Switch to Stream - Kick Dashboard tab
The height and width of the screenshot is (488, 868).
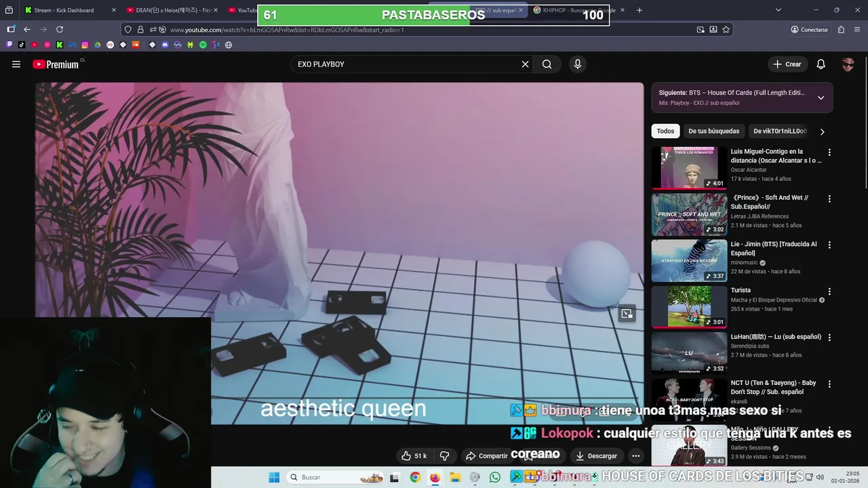[x=64, y=10]
